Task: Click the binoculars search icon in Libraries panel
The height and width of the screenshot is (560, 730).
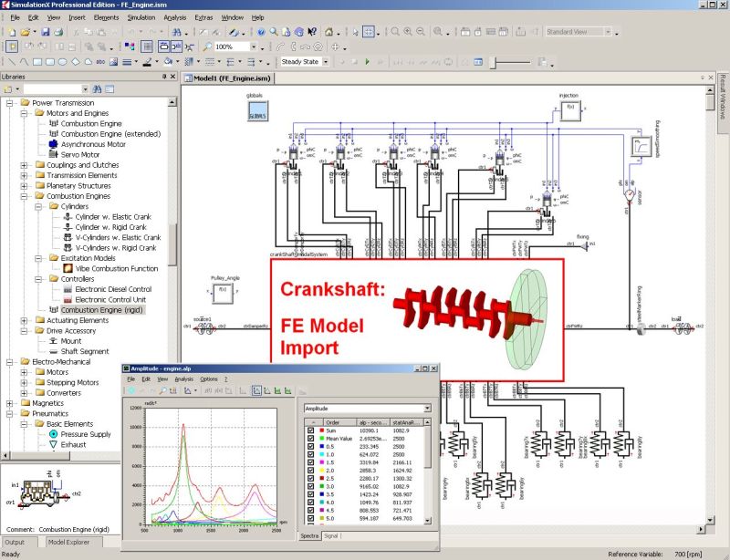Action: [x=97, y=88]
